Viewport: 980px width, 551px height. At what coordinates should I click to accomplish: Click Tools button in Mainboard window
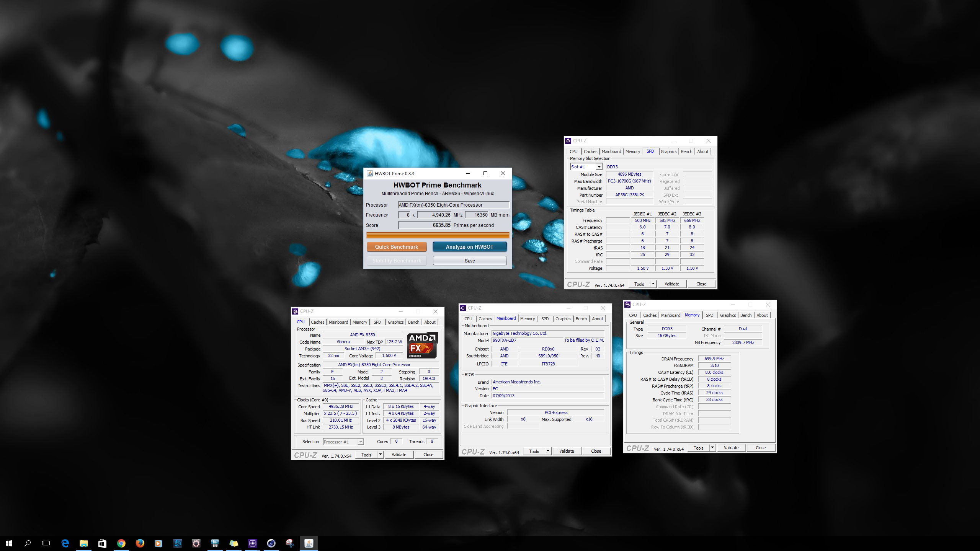coord(534,451)
